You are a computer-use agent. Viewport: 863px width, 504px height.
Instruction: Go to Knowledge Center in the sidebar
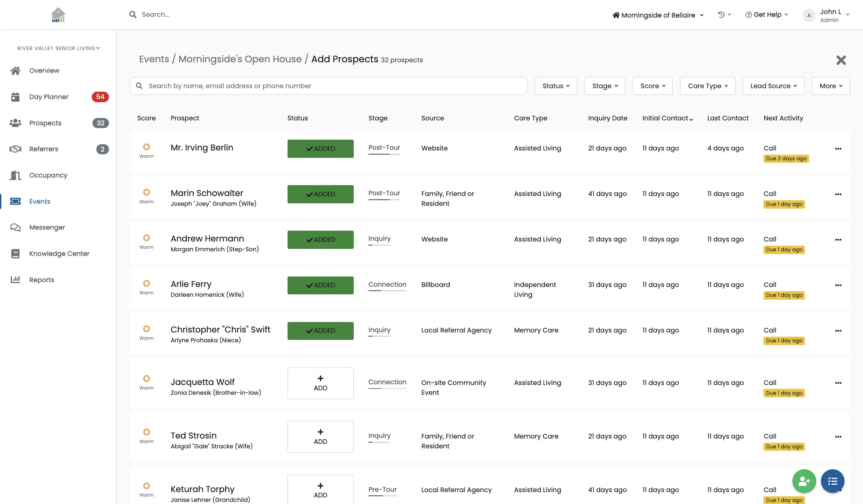pos(59,254)
